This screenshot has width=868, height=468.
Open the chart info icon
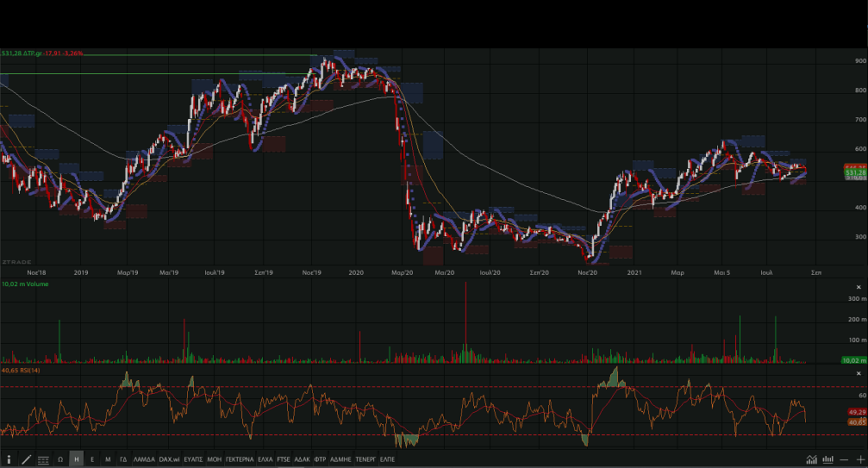9,459
